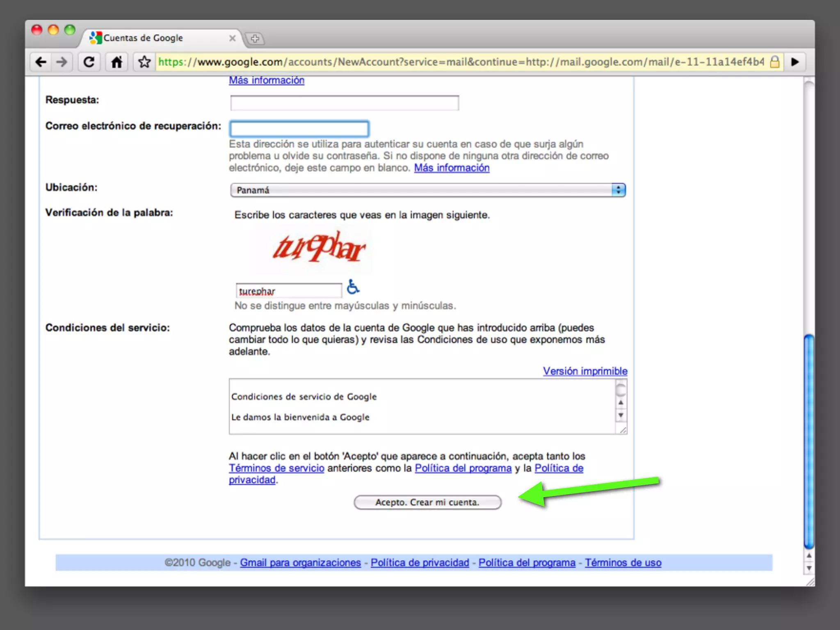Screen dimensions: 840x630
Task: Click the browser forward arrow button
Action: [x=62, y=62]
